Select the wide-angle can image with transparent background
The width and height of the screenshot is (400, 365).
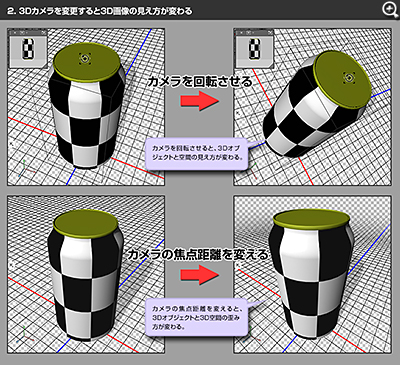312,274
